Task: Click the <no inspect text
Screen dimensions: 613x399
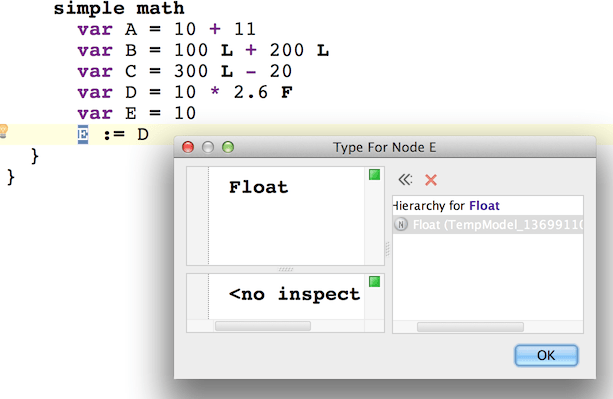Action: point(294,294)
